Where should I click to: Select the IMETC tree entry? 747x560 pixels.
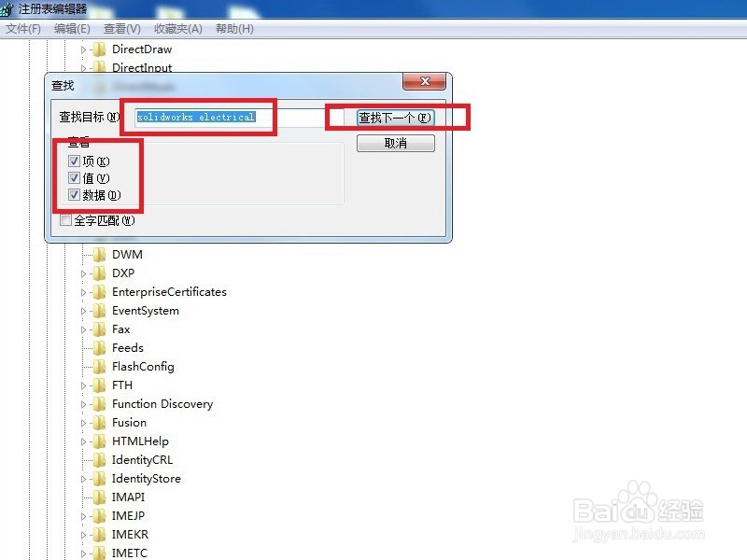[x=130, y=553]
